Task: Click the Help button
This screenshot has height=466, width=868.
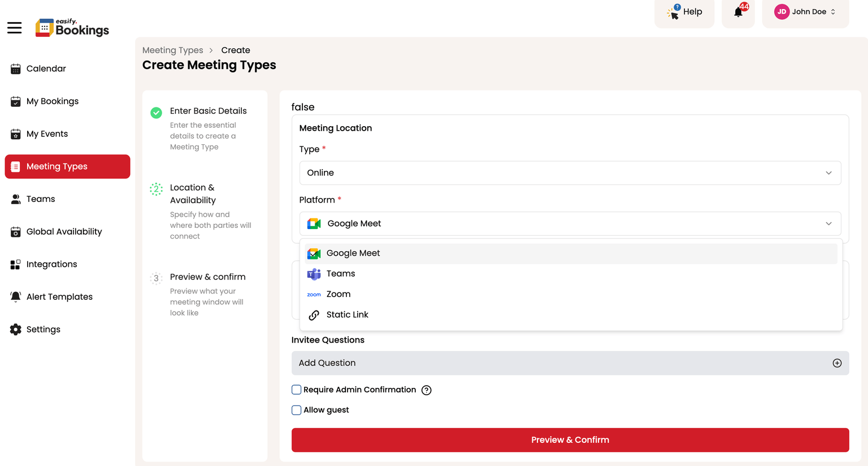Action: click(x=684, y=12)
